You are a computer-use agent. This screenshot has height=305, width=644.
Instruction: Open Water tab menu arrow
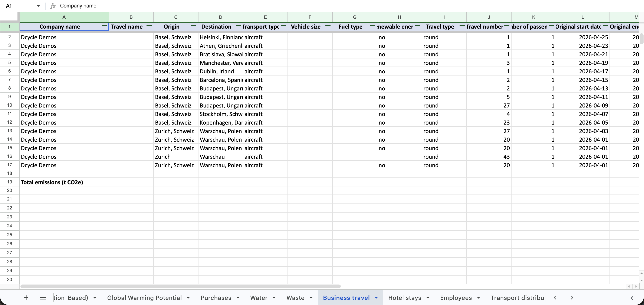pyautogui.click(x=274, y=298)
